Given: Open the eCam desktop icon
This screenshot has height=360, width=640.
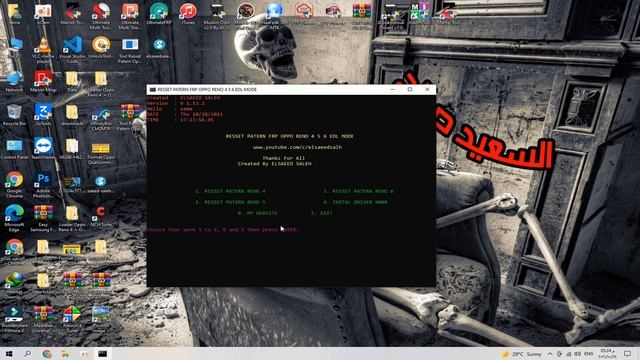Looking at the screenshot, I should click(x=43, y=13).
